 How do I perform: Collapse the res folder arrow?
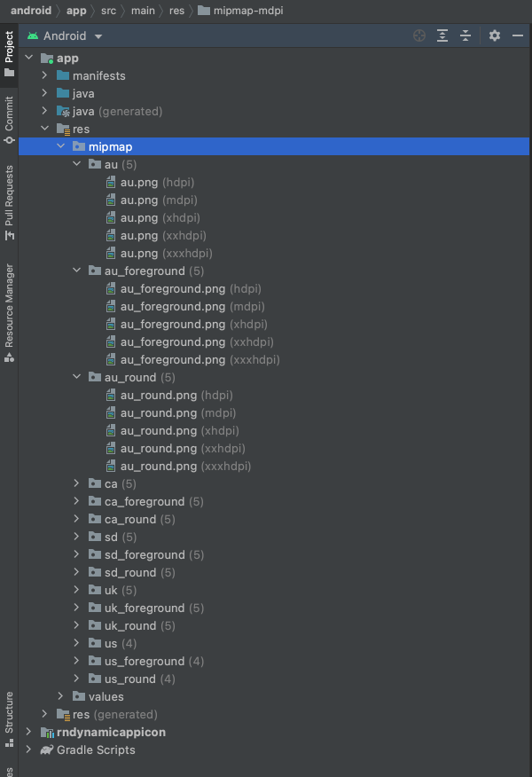click(44, 129)
